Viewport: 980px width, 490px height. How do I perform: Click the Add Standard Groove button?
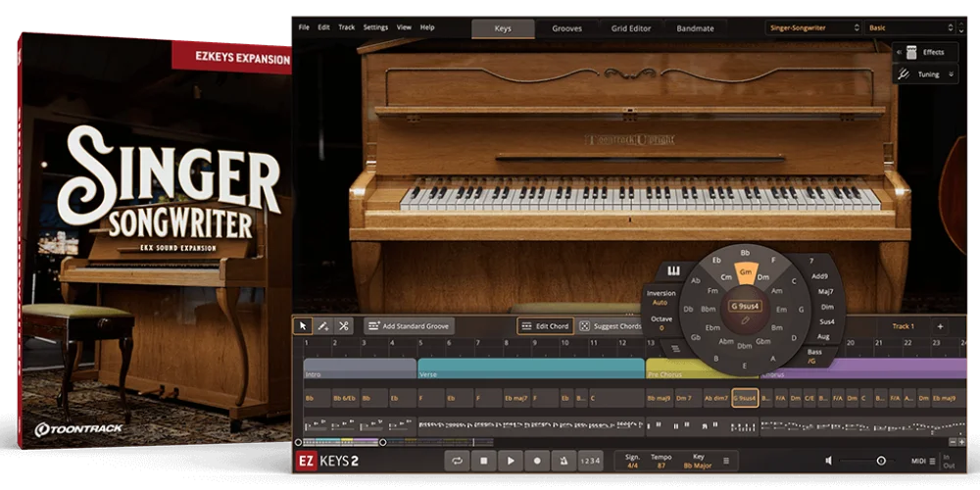409,326
